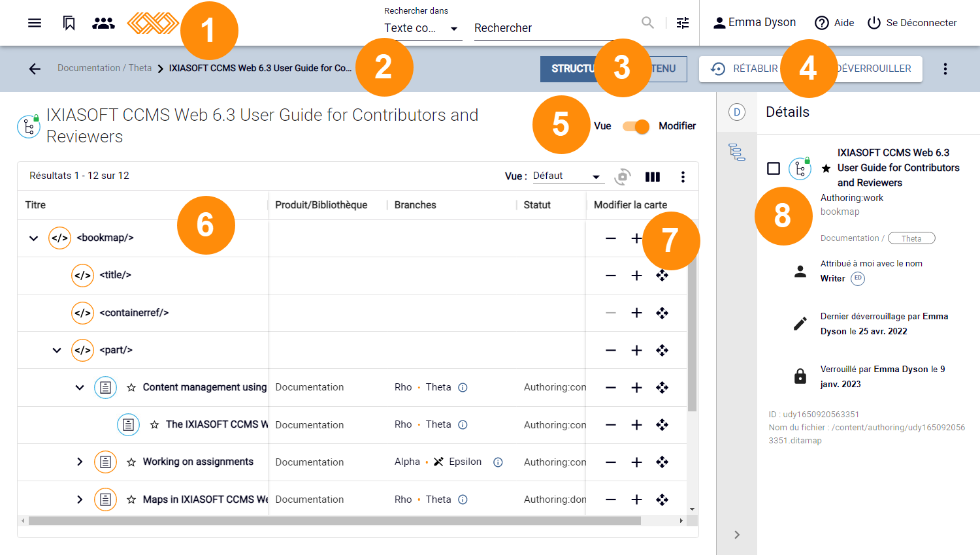This screenshot has width=980, height=555.
Task: Move the title element with move icon
Action: pos(662,276)
